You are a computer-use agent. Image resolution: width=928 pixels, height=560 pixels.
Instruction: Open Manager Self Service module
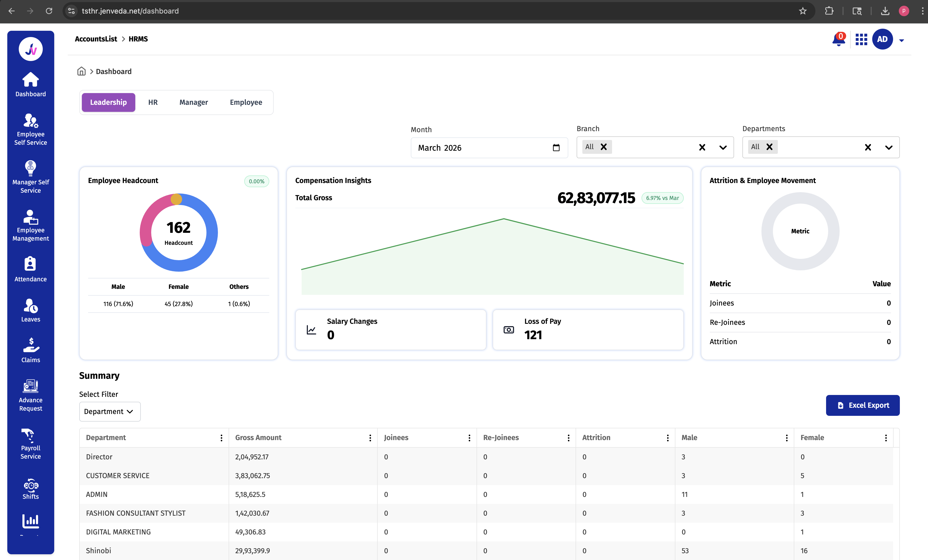(x=30, y=177)
